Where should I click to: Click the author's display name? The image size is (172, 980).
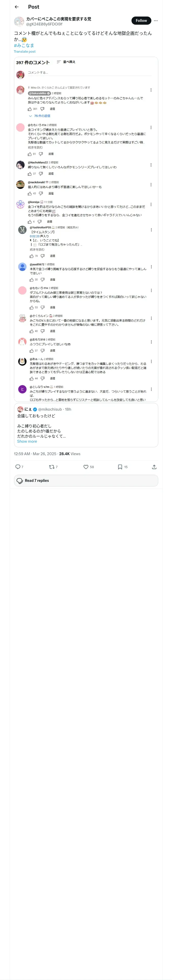point(58,19)
